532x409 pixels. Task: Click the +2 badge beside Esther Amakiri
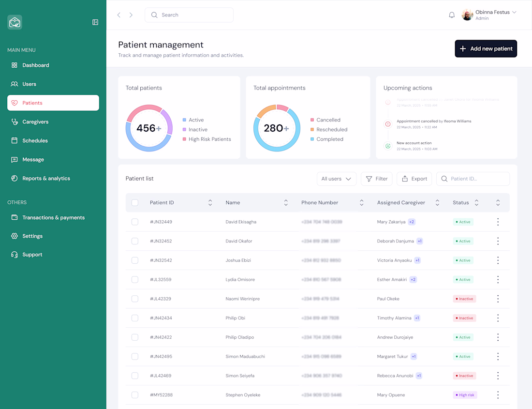(413, 280)
